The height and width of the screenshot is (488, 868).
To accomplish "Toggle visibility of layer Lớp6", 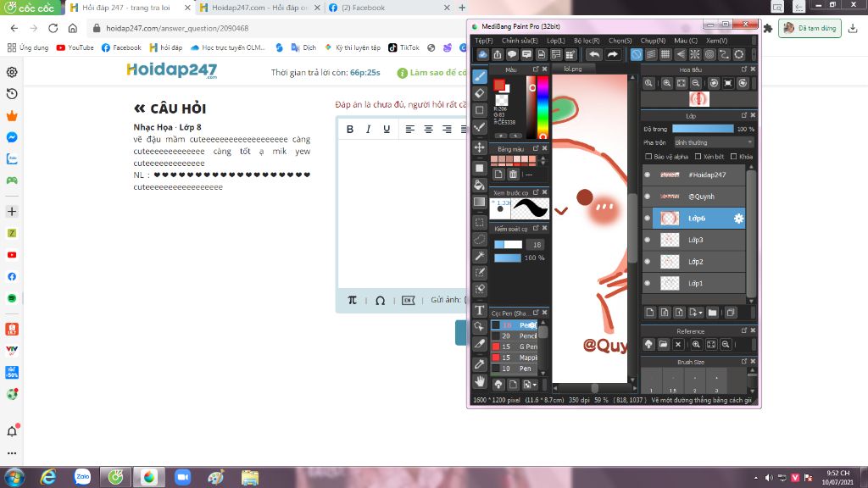I will pyautogui.click(x=647, y=218).
